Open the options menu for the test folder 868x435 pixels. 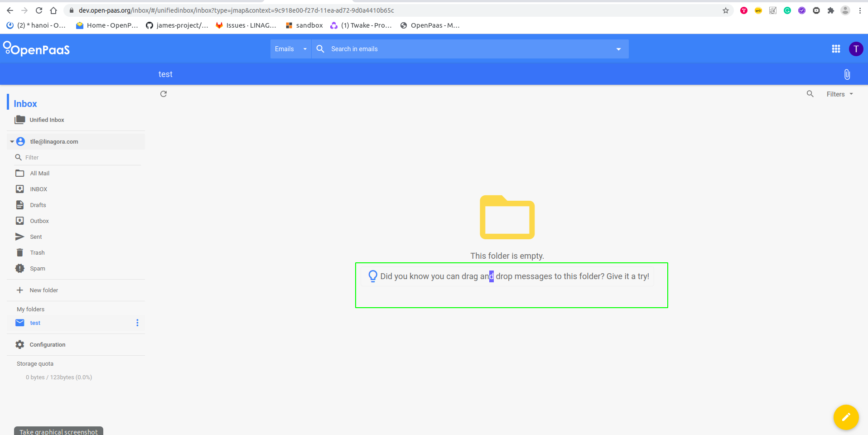[x=137, y=323]
